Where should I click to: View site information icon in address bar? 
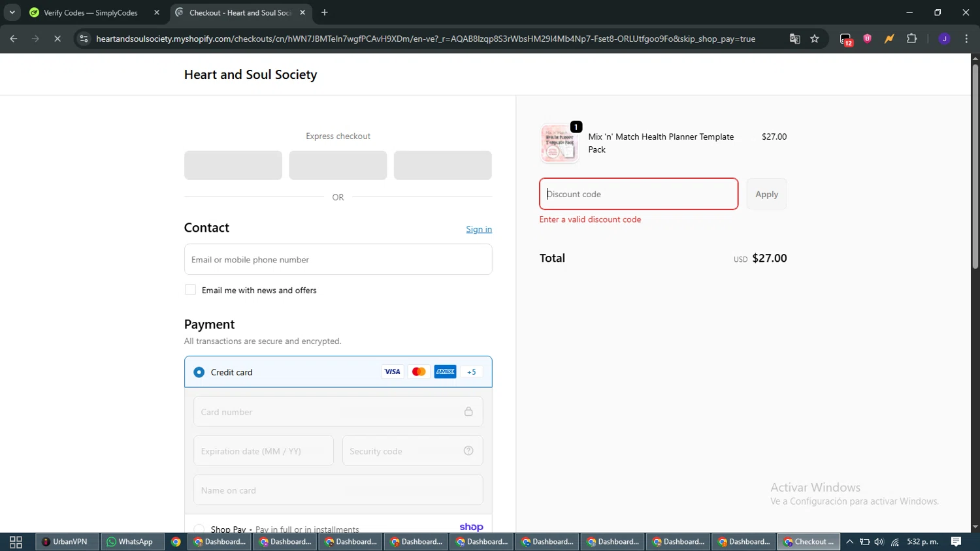(x=84, y=39)
